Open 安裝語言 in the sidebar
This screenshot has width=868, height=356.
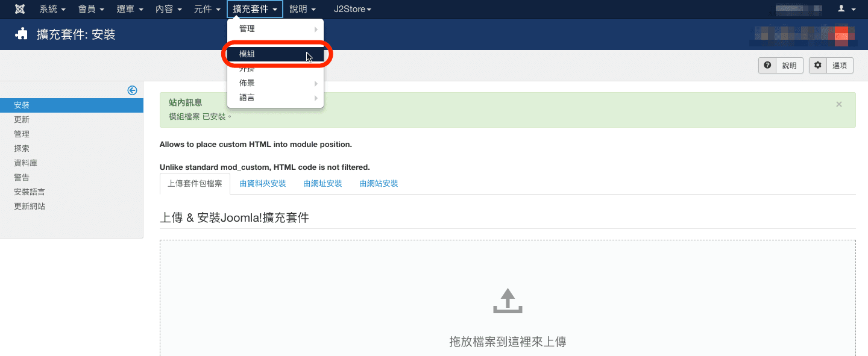30,192
